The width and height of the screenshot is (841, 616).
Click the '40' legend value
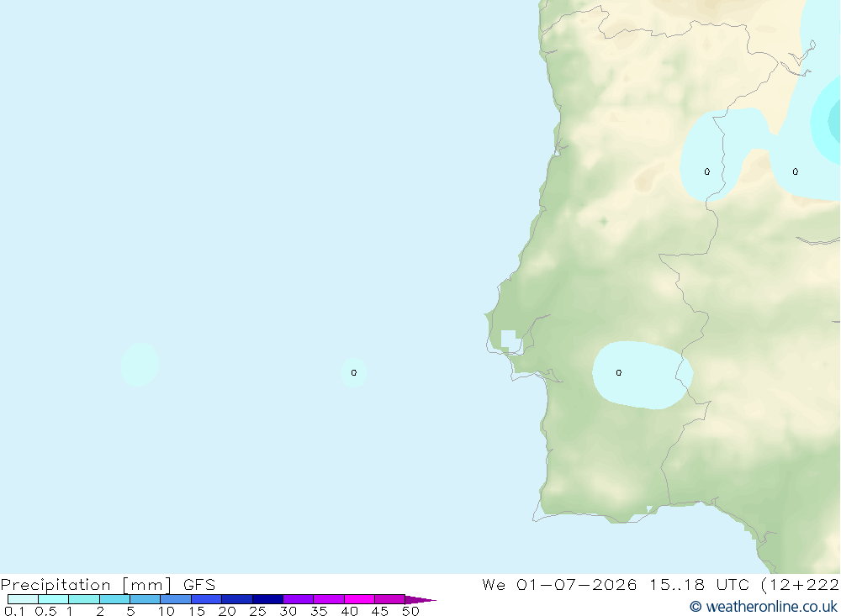(350, 611)
